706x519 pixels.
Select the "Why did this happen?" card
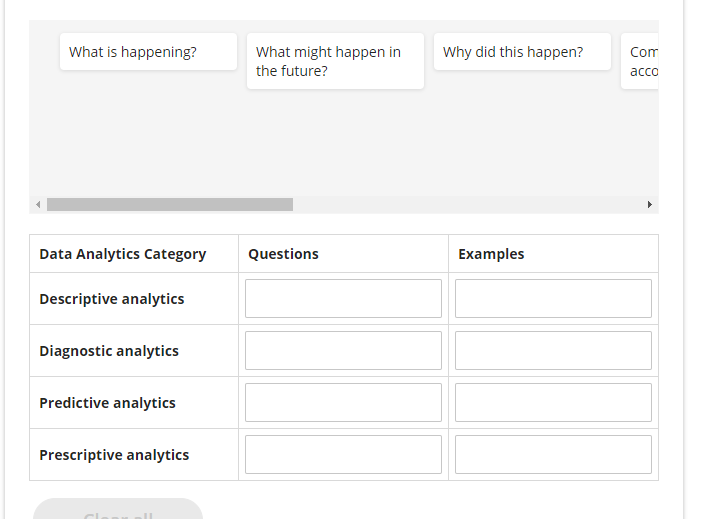click(522, 52)
